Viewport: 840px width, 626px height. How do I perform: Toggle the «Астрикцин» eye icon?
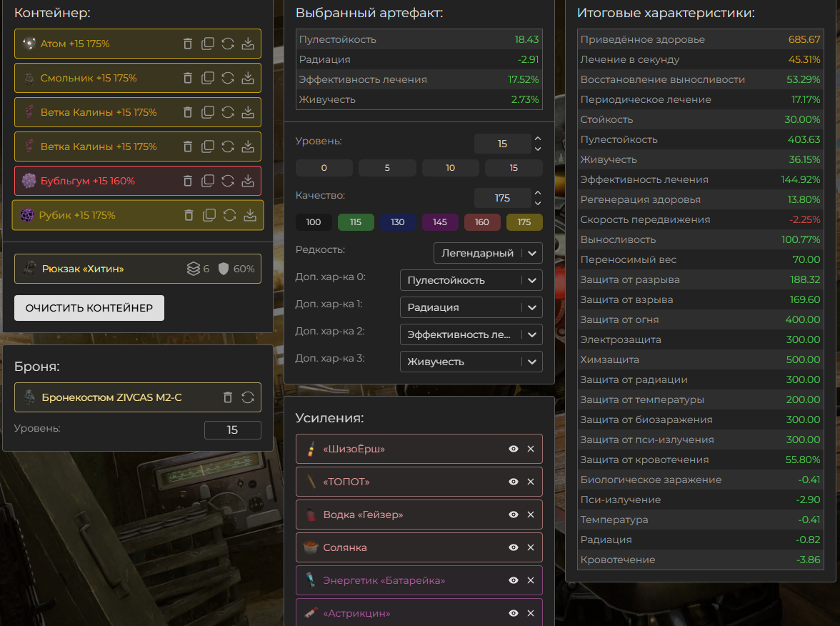click(x=513, y=613)
